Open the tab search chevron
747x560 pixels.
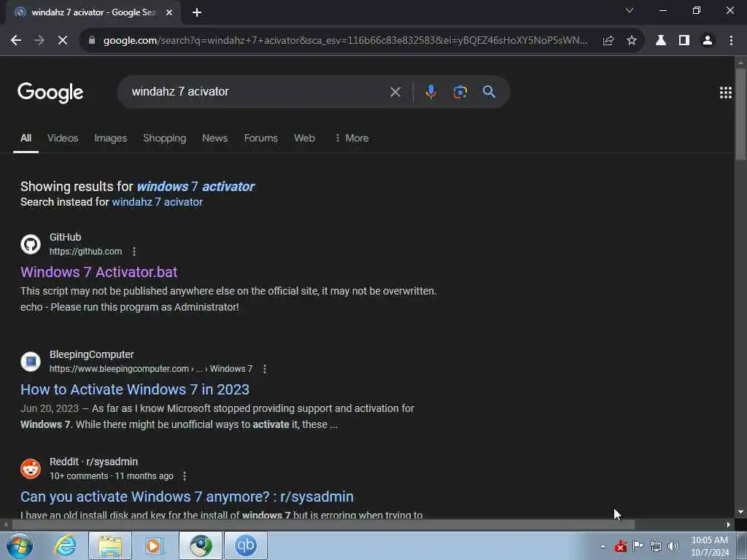(x=630, y=10)
